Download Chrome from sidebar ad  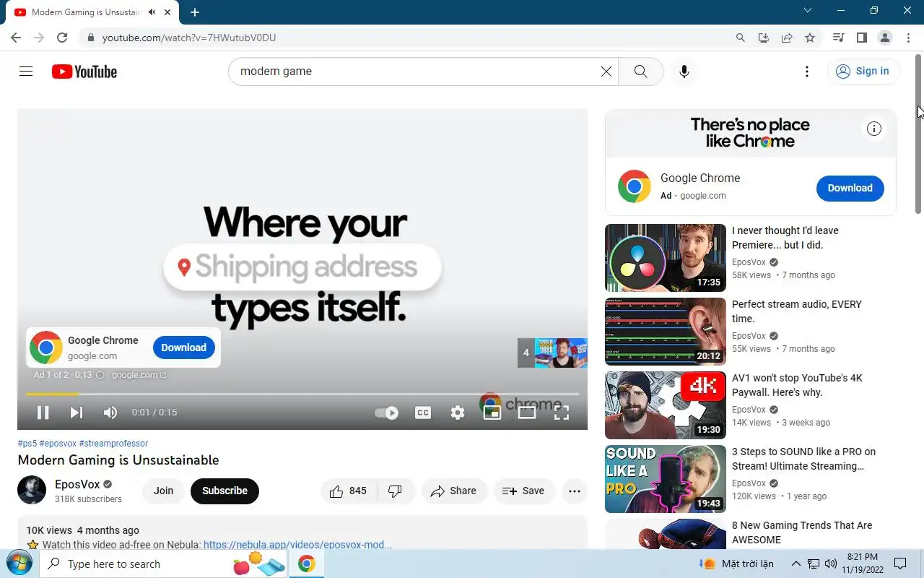tap(850, 188)
